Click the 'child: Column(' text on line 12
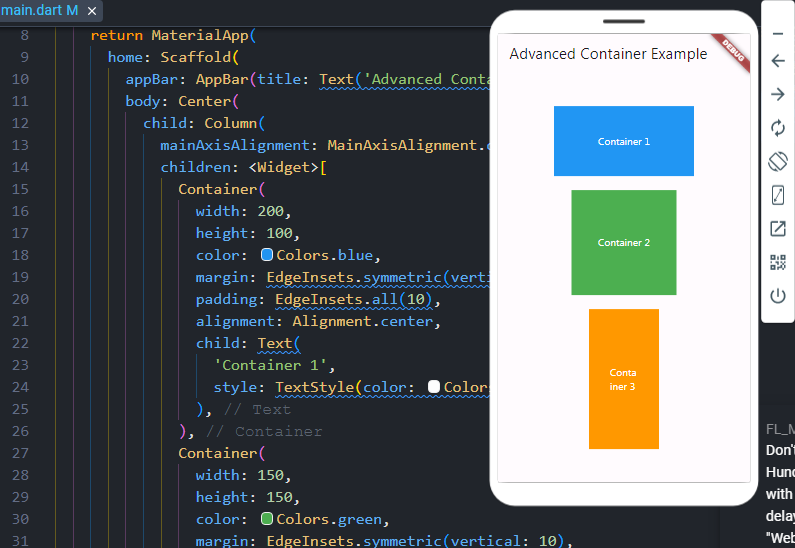This screenshot has width=795, height=548. tap(204, 123)
